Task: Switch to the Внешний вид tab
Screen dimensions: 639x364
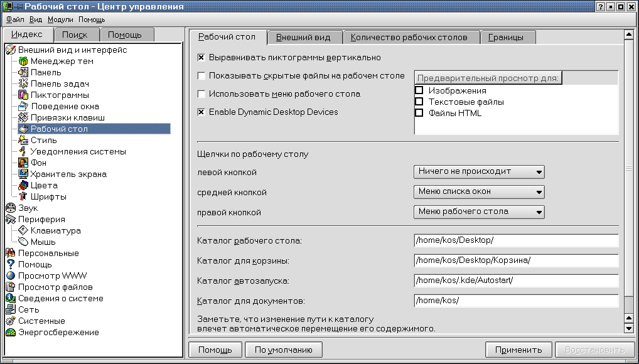Action: click(x=304, y=37)
